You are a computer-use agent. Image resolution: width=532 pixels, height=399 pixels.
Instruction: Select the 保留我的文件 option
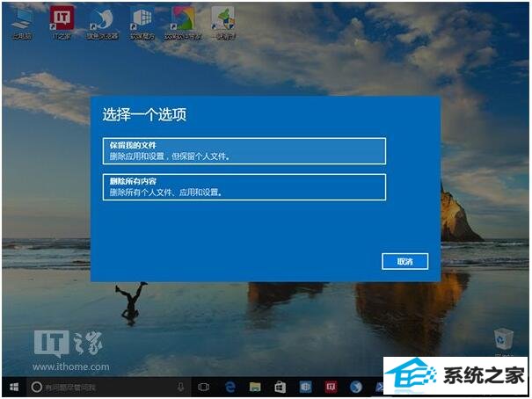pyautogui.click(x=244, y=150)
